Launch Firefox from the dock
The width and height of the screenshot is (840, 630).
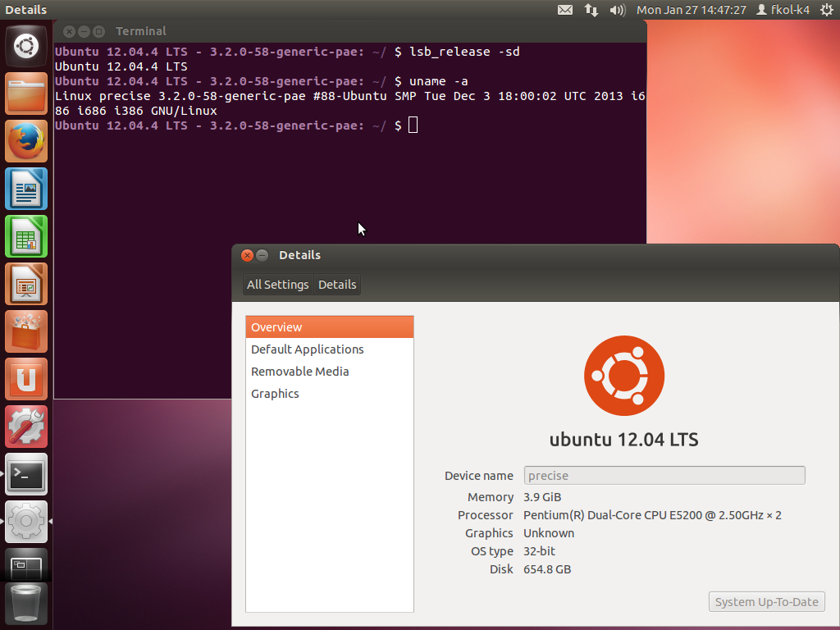(26, 141)
